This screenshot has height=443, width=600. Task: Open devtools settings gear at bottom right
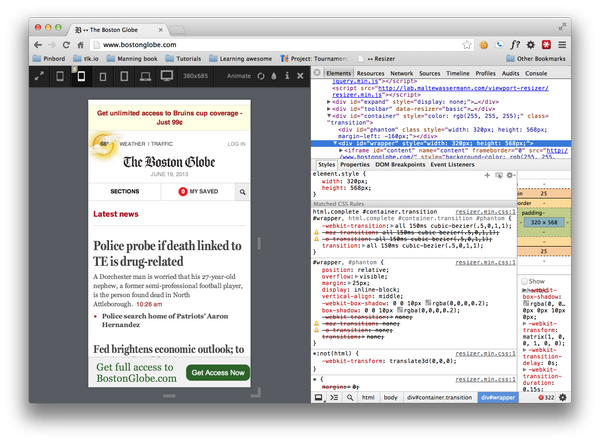pos(562,397)
